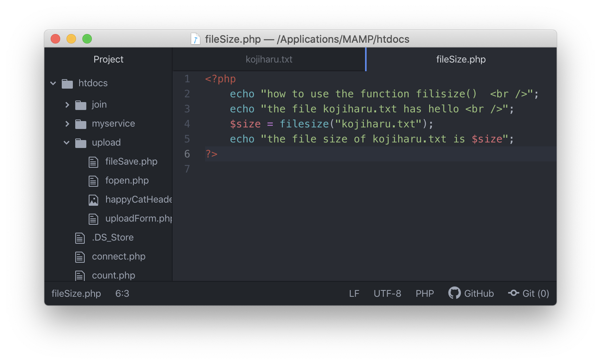Select the fileSize.php editor tab
This screenshot has width=601, height=364.
pyautogui.click(x=461, y=59)
